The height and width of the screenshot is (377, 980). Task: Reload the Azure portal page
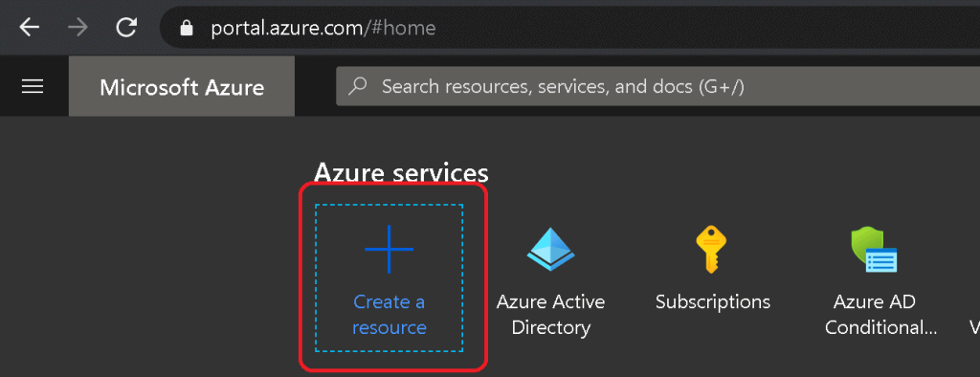click(x=127, y=28)
